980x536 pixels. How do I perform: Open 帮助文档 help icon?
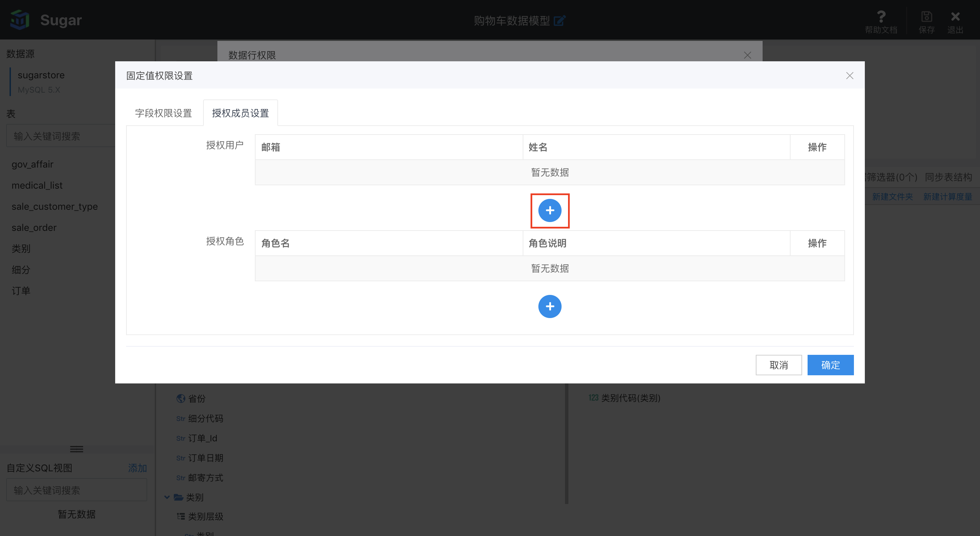(881, 22)
